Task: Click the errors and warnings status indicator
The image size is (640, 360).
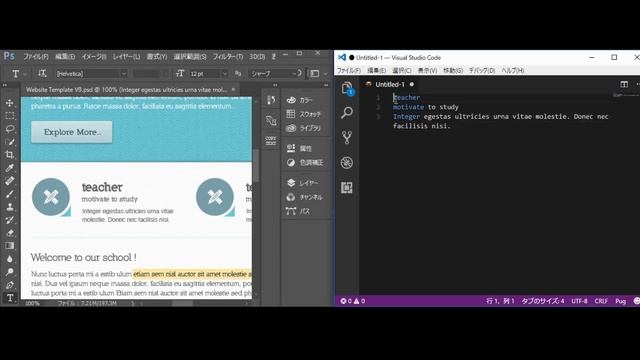Action: tap(353, 301)
